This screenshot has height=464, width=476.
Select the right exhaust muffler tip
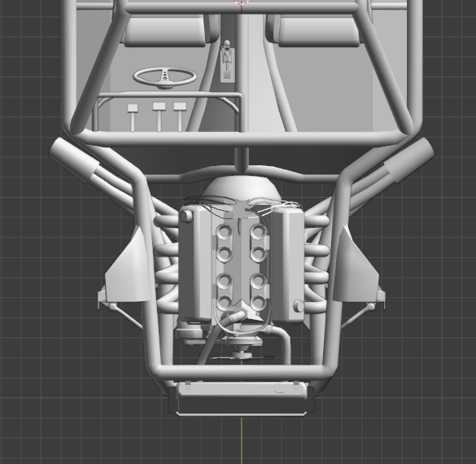(408, 160)
